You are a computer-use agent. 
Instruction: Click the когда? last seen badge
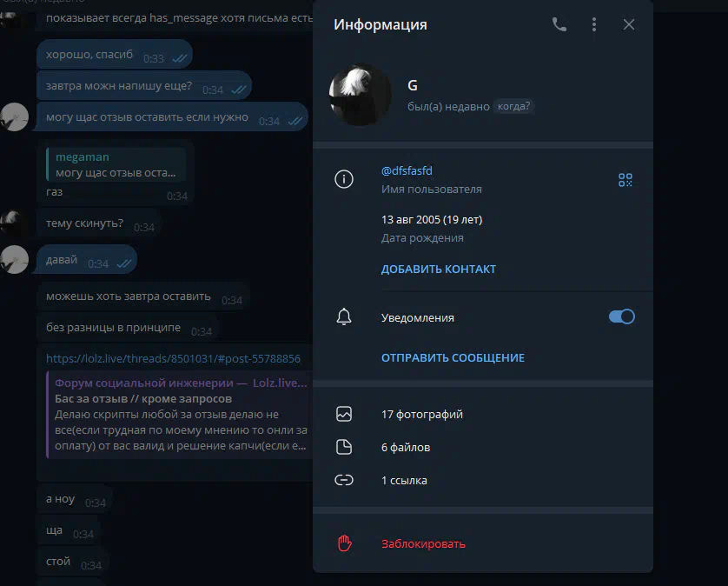pos(513,106)
